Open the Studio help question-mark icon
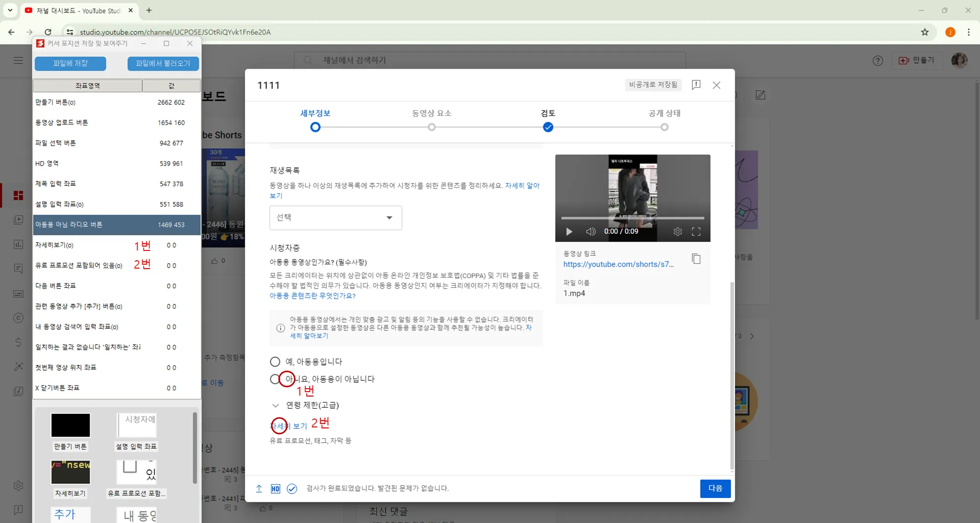Screen dimensions: 980x523 click(x=878, y=60)
